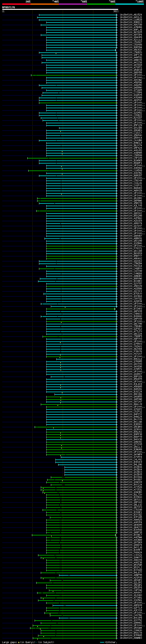The width and height of the screenshot is (146, 644).
Task: Open hit UniRef100_B9R8I3
Action: (x=131, y=22)
